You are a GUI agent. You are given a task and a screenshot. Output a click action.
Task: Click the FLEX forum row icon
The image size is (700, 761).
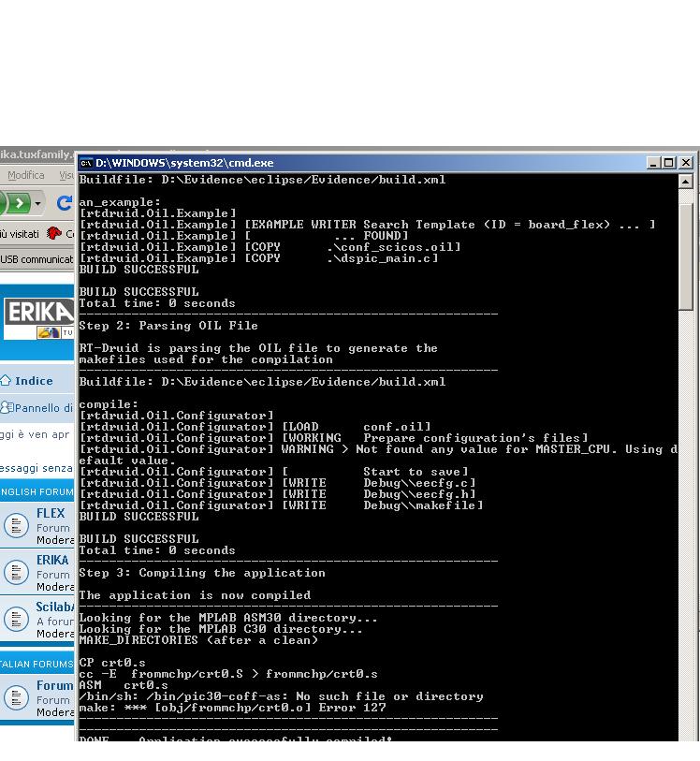pos(17,525)
